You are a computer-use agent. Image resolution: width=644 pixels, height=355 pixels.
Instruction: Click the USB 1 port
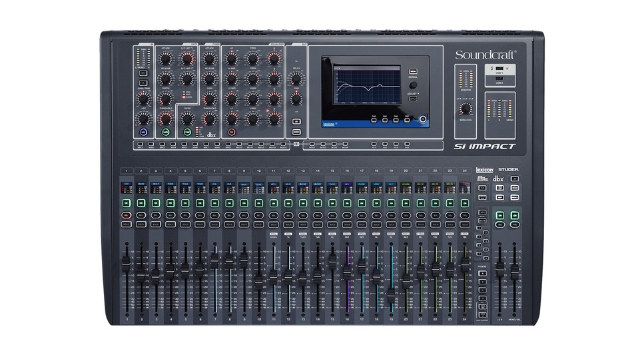tap(499, 68)
